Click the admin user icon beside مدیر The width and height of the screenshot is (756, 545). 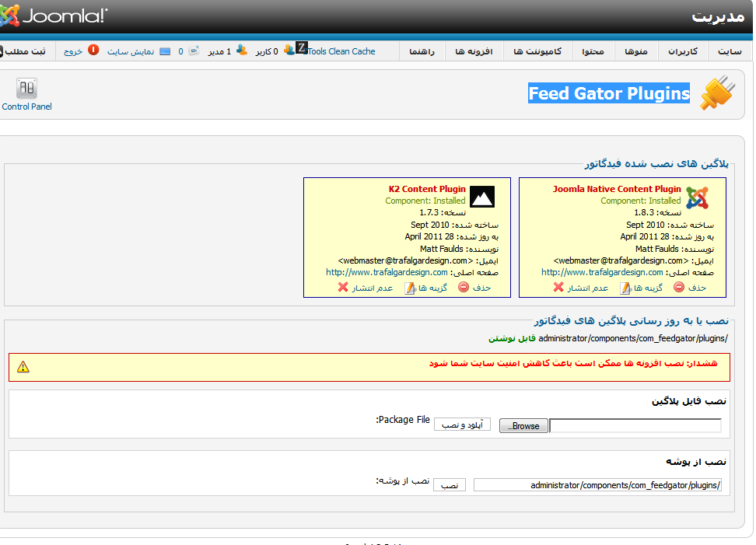[242, 50]
